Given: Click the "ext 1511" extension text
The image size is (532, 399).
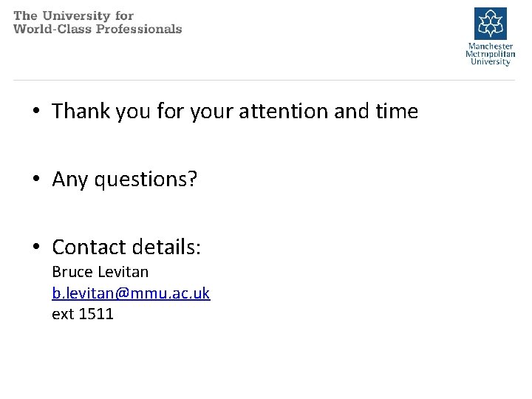Looking at the screenshot, I should (x=83, y=313).
